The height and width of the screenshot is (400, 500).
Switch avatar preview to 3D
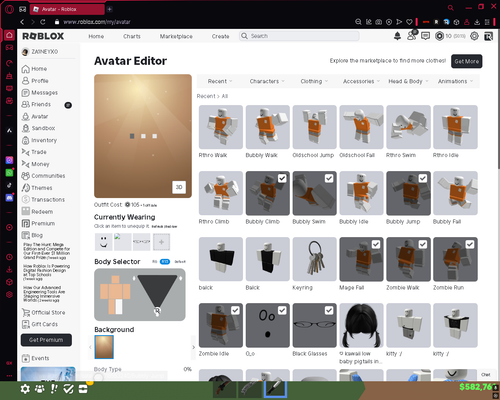[179, 187]
